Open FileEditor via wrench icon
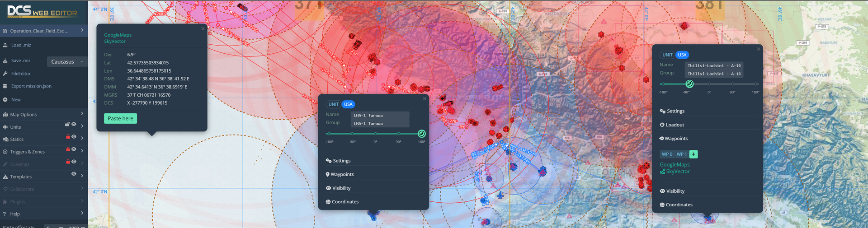This screenshot has width=868, height=228. click(x=5, y=74)
